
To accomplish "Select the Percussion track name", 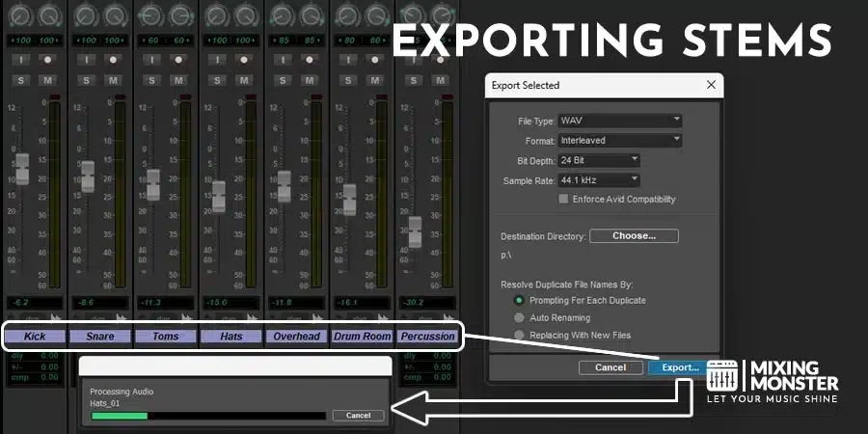I will point(427,337).
